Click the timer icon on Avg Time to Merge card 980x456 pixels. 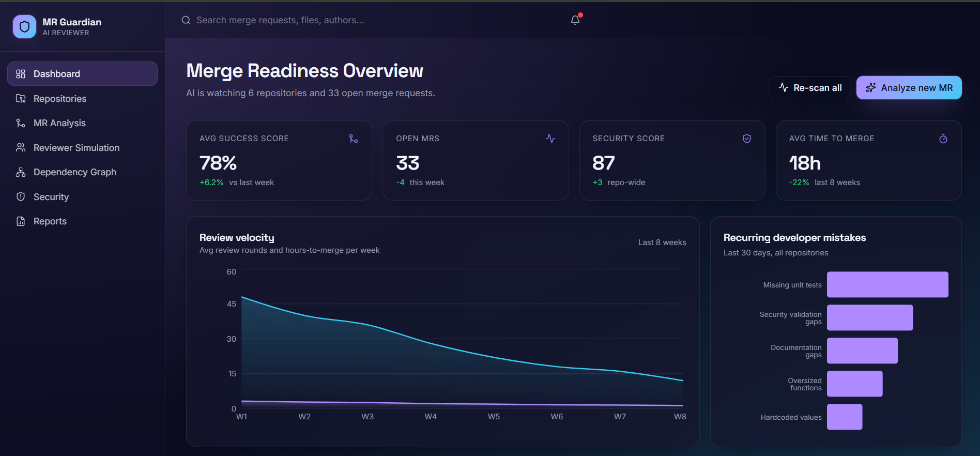943,139
